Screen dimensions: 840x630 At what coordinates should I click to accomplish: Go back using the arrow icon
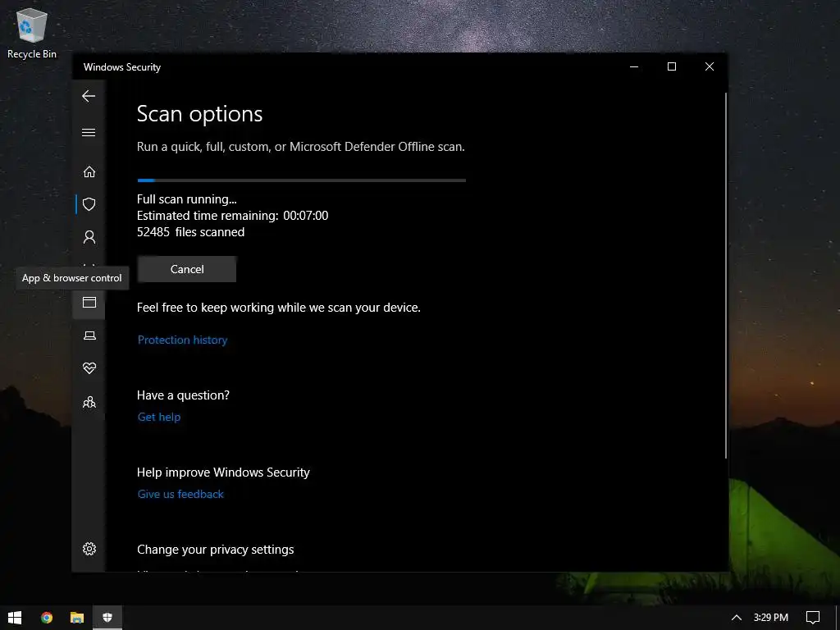89,96
